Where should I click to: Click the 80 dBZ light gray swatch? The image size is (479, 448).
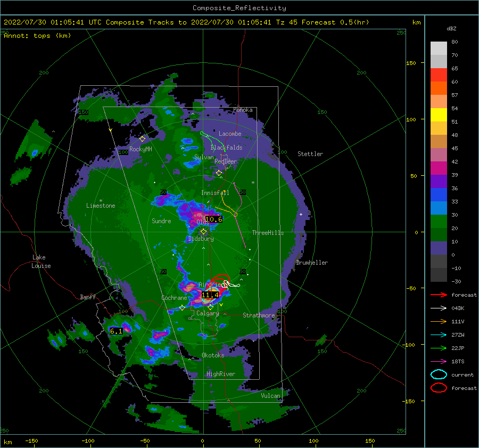point(439,48)
